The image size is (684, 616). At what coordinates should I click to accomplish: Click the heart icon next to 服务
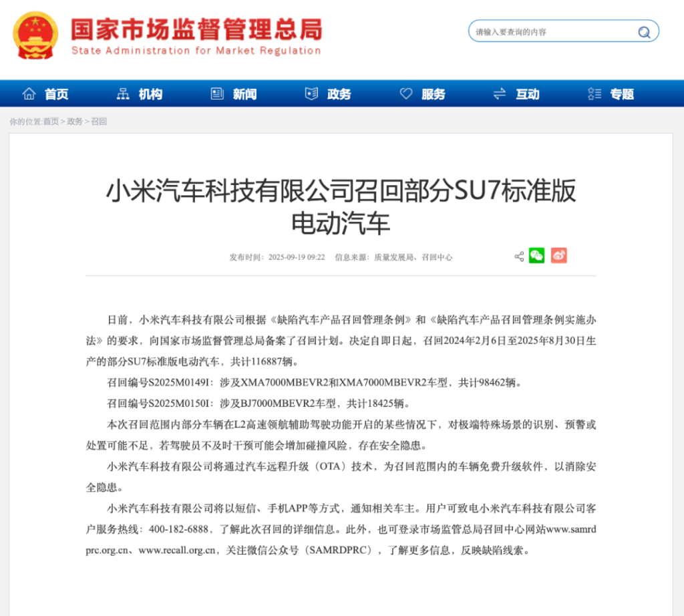coord(405,94)
